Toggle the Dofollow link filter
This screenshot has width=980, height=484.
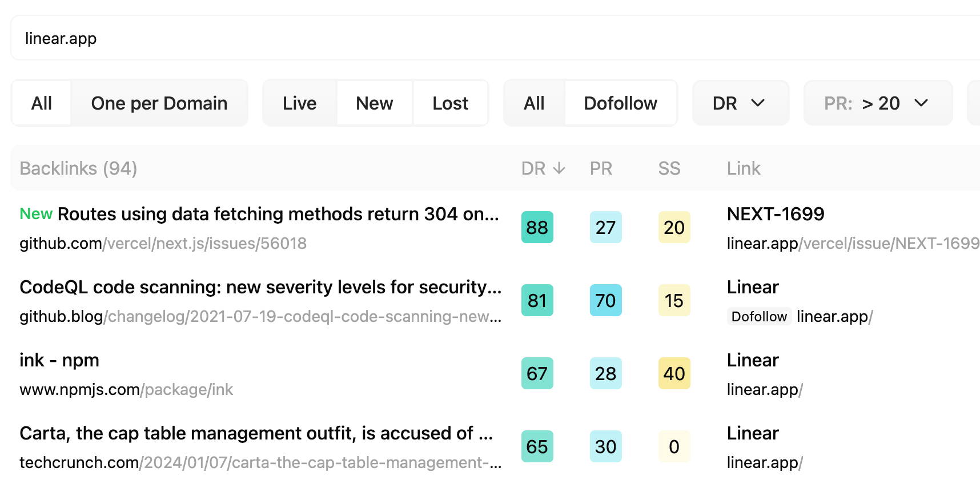pos(620,103)
